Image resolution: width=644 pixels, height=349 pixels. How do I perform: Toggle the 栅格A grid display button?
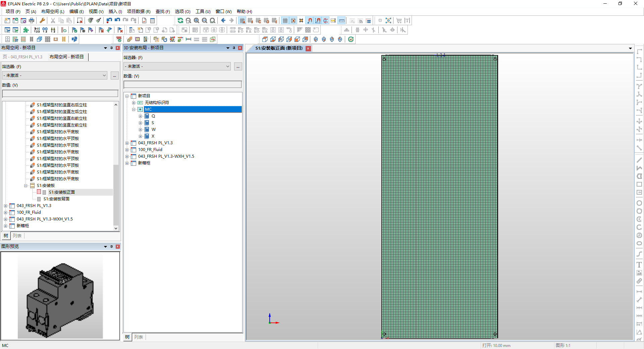click(242, 20)
